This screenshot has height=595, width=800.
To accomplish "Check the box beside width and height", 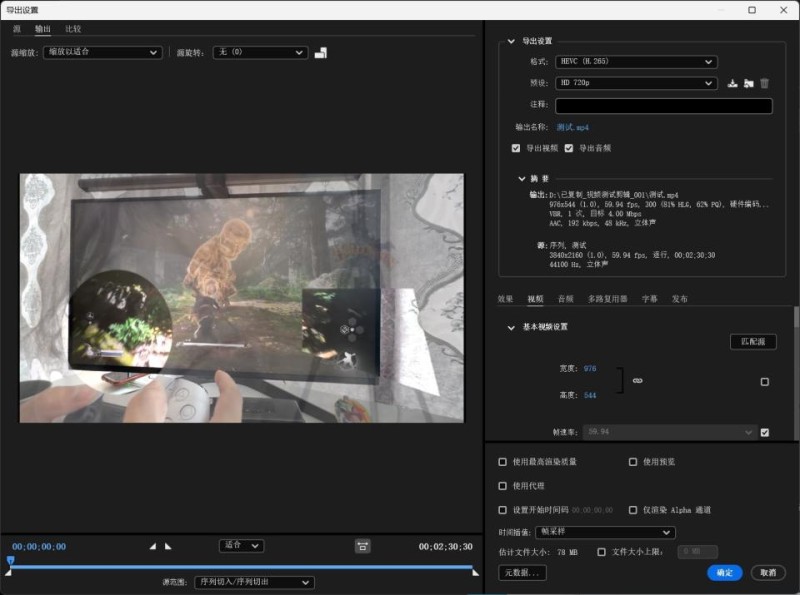I will click(x=764, y=382).
